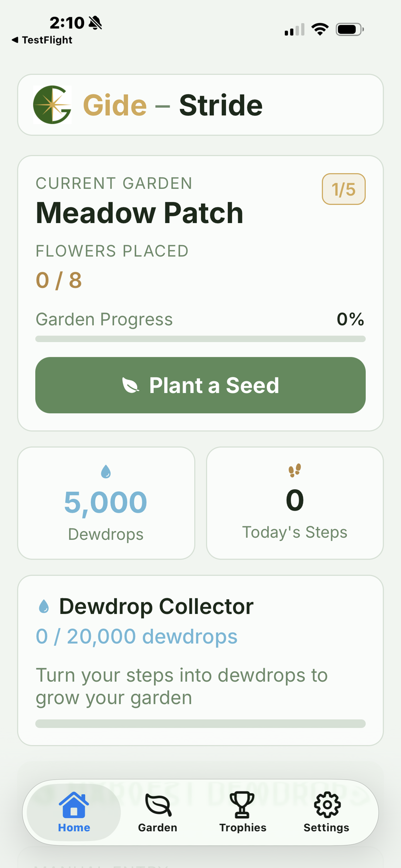Open the 5,000 Dewdrops card
Image resolution: width=401 pixels, height=868 pixels.
[x=106, y=503]
